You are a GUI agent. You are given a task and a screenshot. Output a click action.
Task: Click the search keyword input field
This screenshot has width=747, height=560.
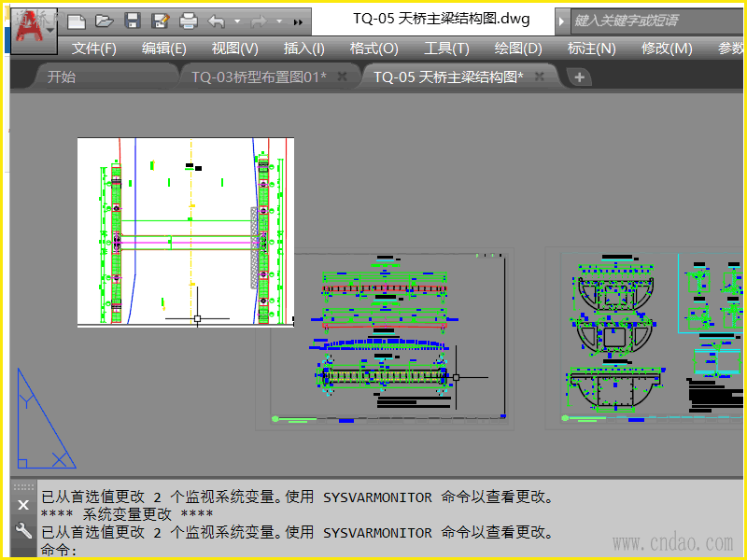click(657, 21)
